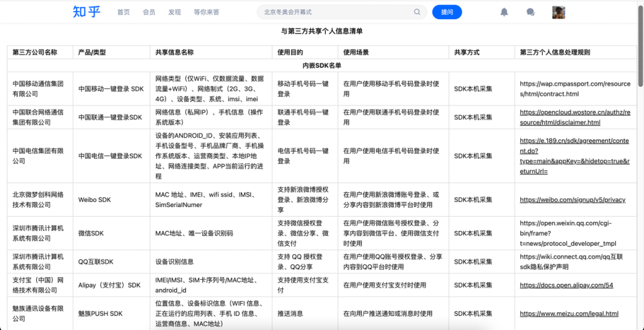Switch to the 发现 tab
Viewport: 644px width, 330px height.
tap(174, 12)
